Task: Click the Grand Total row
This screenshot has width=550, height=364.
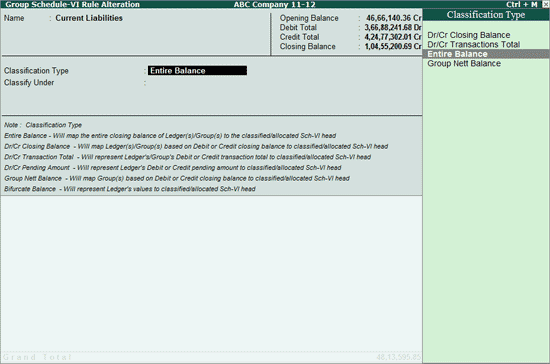Action: [x=212, y=357]
